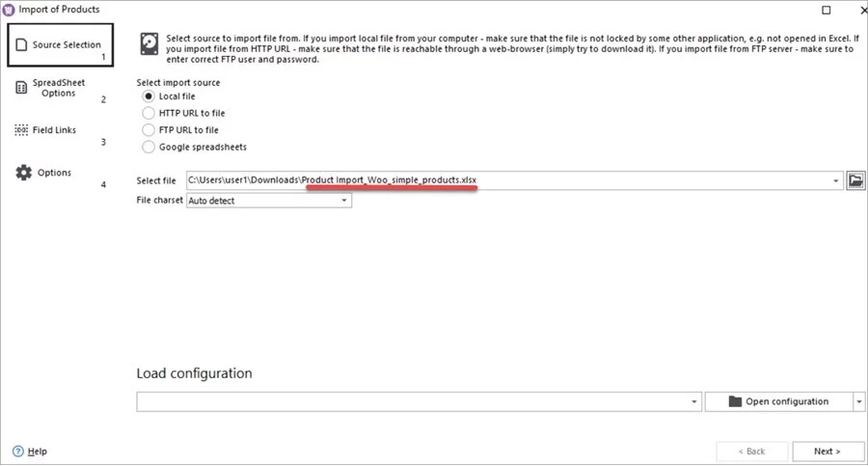Go to SpreadSheet Options step
Image resolution: width=868 pixels, height=466 pixels.
[x=60, y=88]
